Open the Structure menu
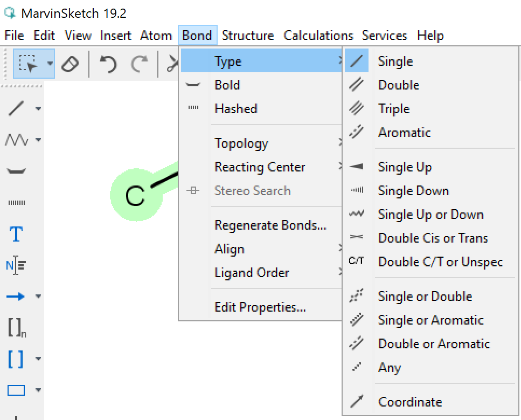The image size is (521, 420). (x=247, y=36)
